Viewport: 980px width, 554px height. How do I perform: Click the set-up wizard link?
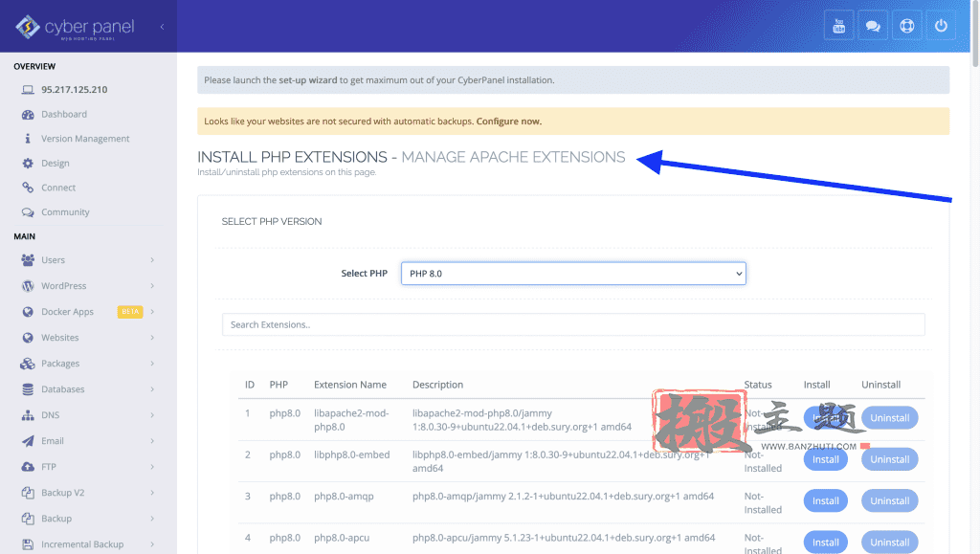[x=307, y=80]
